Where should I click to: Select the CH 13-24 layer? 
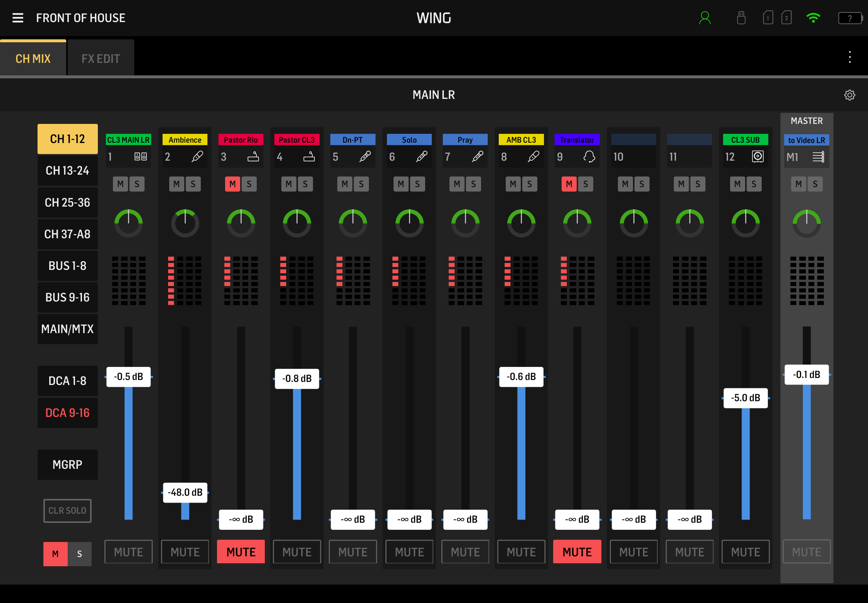pyautogui.click(x=67, y=170)
